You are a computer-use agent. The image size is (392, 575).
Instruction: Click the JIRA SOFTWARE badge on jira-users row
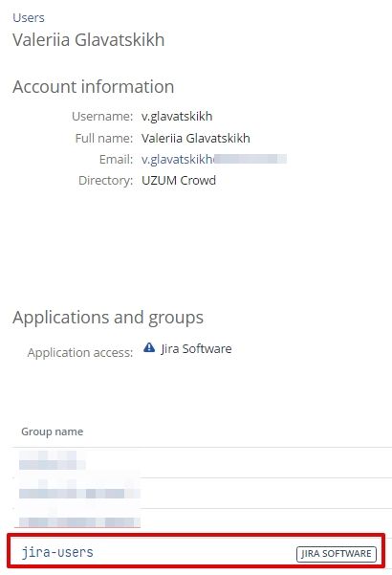[x=336, y=553]
